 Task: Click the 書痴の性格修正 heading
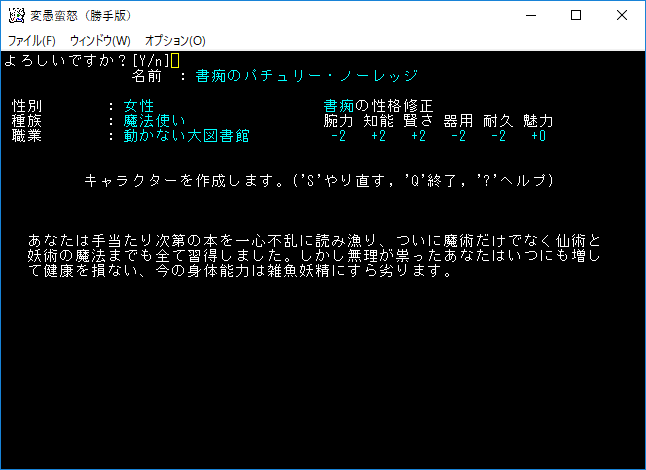click(x=378, y=106)
